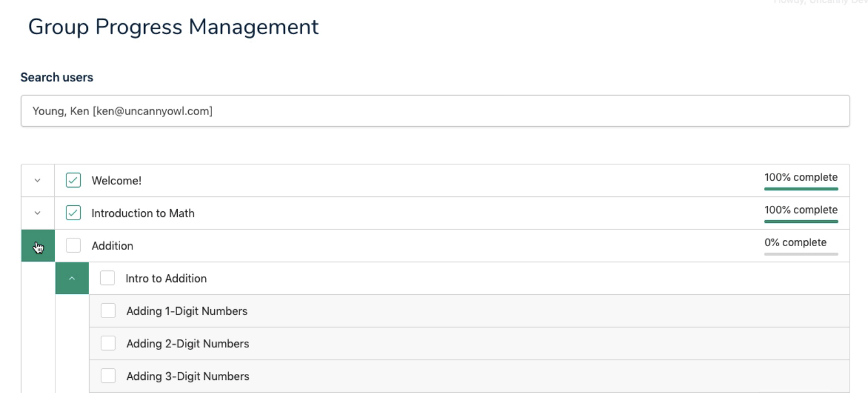Select the Welcome! course title

[x=116, y=181]
